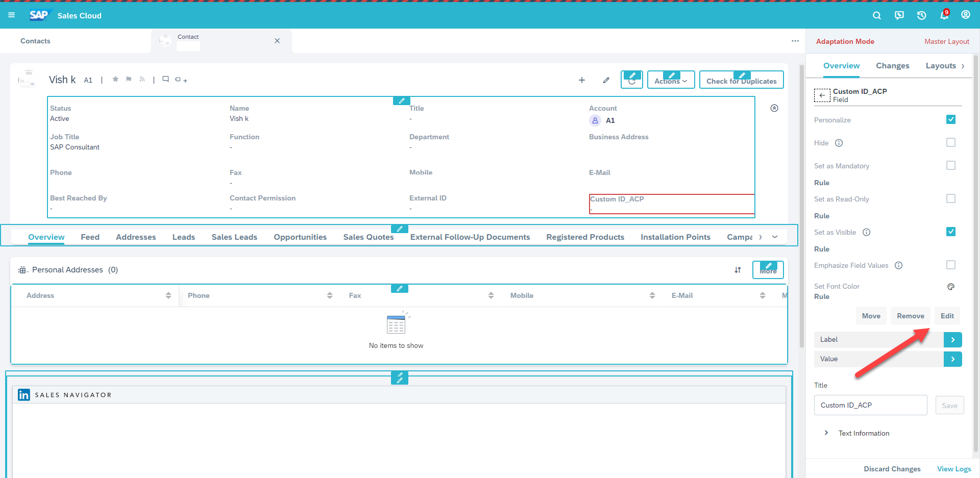Open the history clock icon

tap(921, 15)
